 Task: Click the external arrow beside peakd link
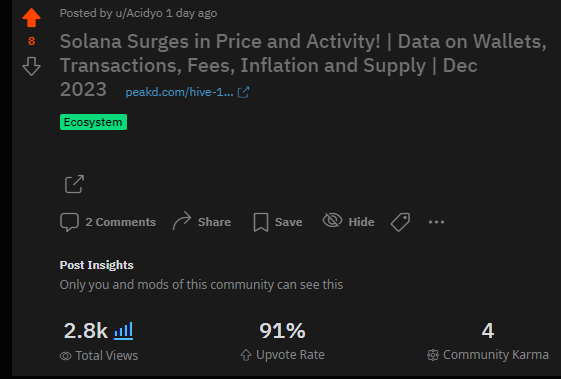pos(243,92)
